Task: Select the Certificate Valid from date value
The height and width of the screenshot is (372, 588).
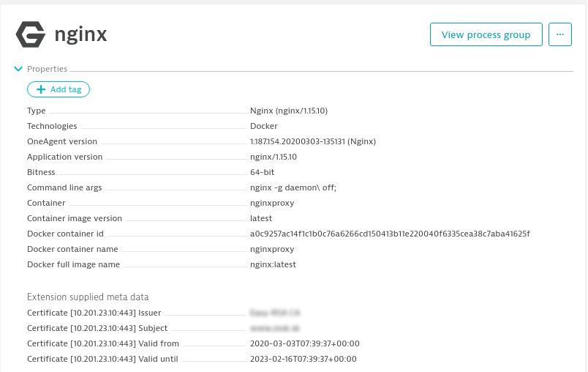Action: (304, 343)
